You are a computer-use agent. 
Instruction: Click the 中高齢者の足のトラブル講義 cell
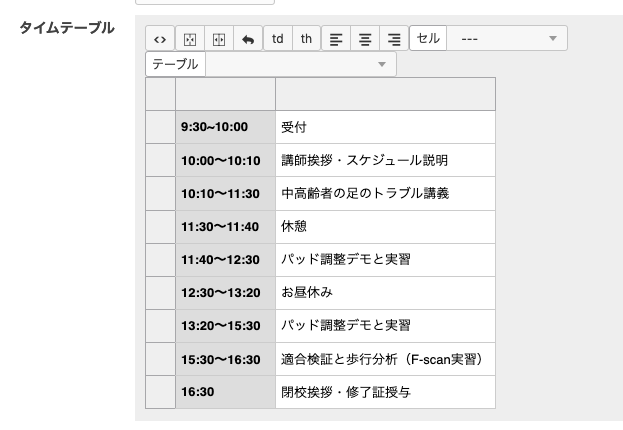(x=385, y=193)
